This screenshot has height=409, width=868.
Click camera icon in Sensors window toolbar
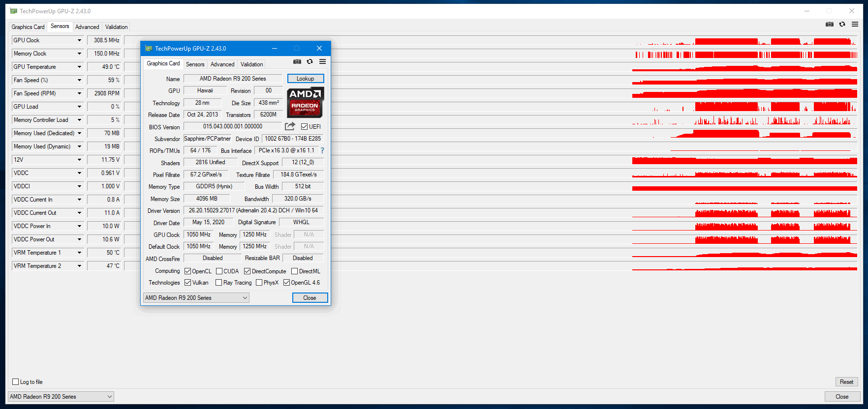830,24
